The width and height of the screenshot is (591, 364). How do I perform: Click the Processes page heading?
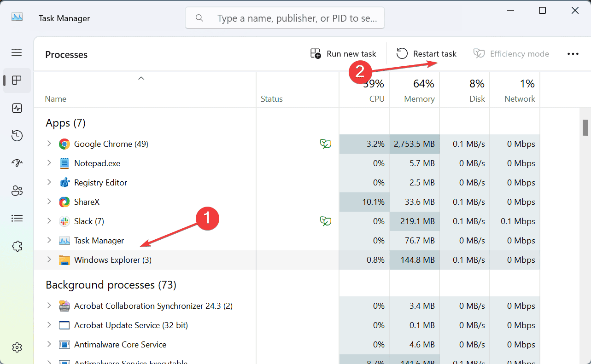[66, 55]
